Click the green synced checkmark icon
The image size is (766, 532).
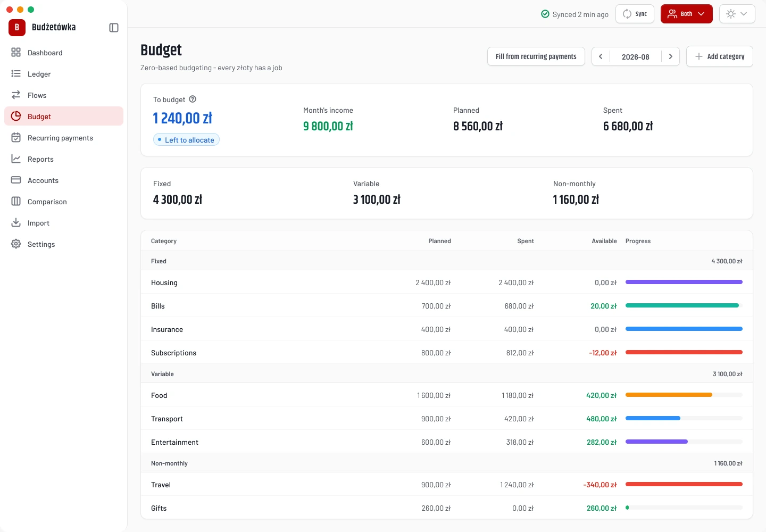545,14
